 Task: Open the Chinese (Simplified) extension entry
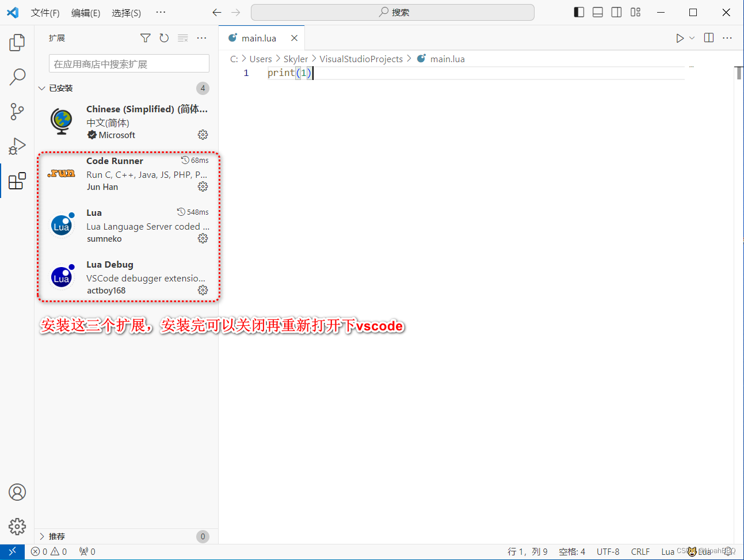pyautogui.click(x=127, y=121)
